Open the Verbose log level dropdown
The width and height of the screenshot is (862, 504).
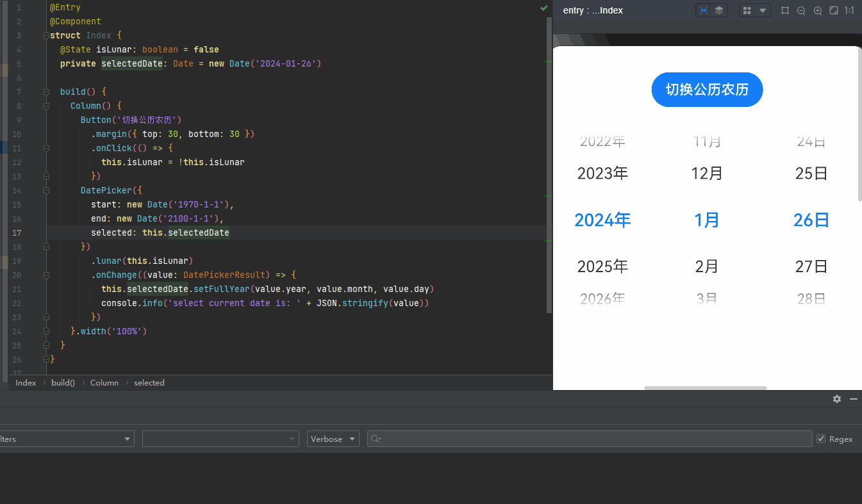(333, 439)
